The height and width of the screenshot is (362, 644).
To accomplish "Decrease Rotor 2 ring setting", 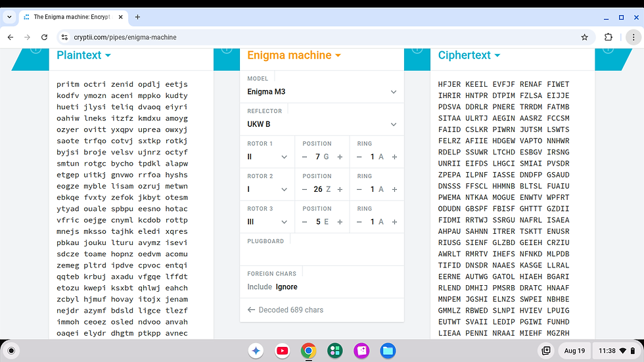I will click(x=359, y=189).
